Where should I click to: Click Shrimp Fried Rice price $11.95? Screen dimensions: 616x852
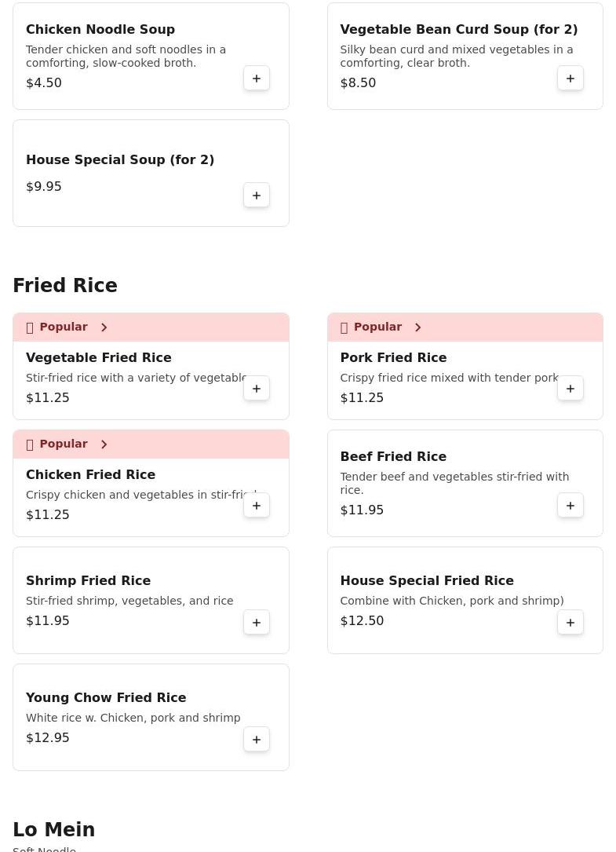coord(48,621)
